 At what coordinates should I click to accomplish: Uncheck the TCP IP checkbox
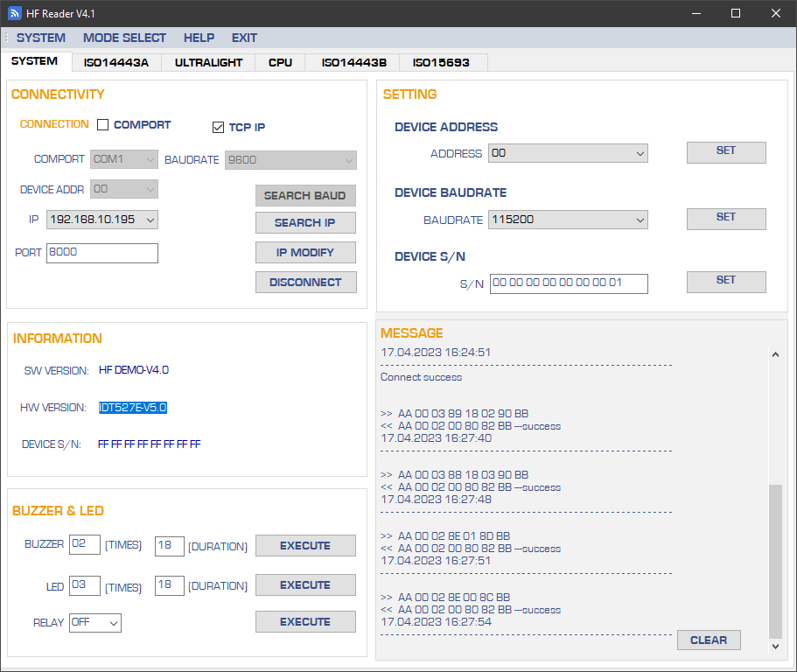(x=219, y=128)
